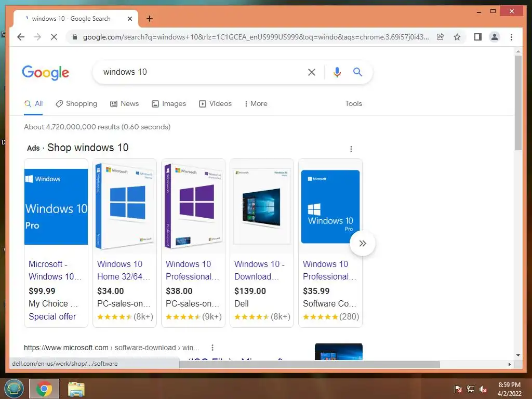Click the $139.00 price text

250,291
